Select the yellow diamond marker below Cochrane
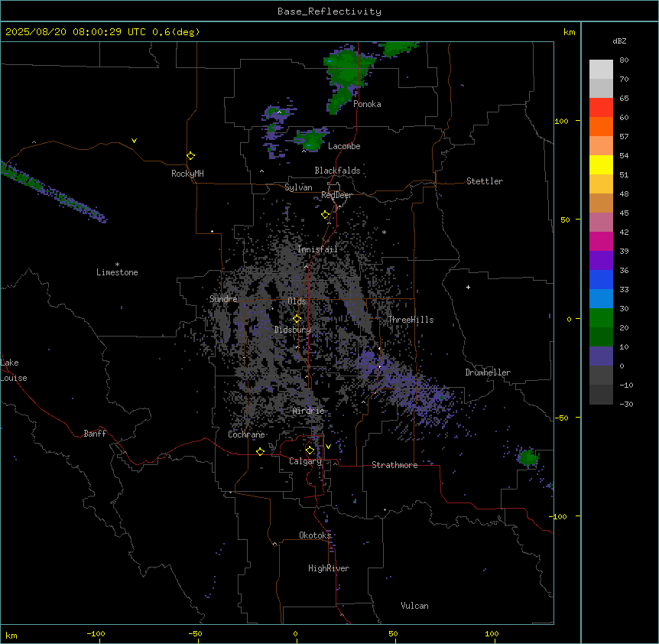Viewport: 659px width, 644px height. (260, 451)
